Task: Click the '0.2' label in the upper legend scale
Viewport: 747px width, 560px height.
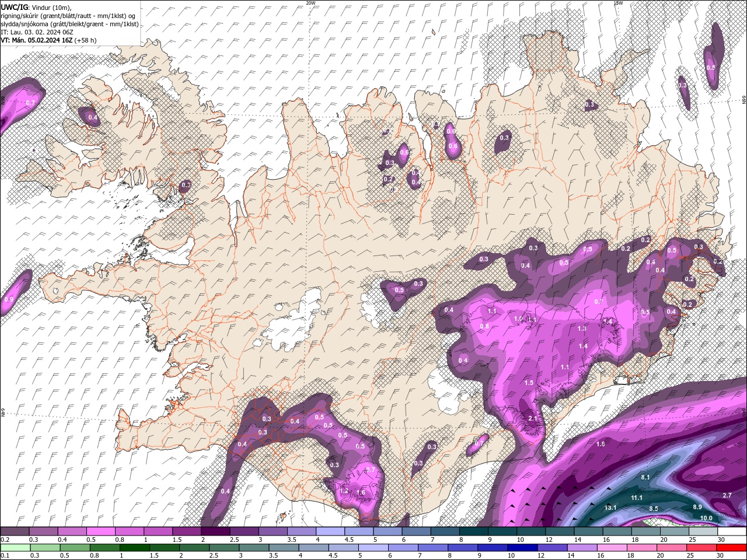Action: [5, 540]
